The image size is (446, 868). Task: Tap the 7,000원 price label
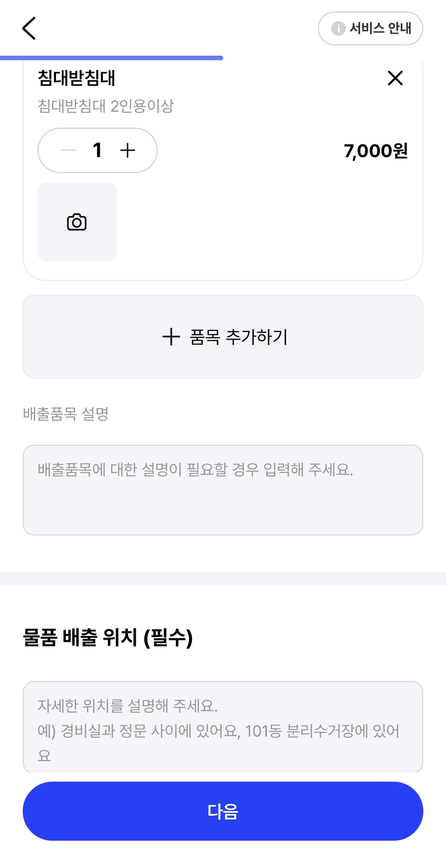click(x=376, y=151)
